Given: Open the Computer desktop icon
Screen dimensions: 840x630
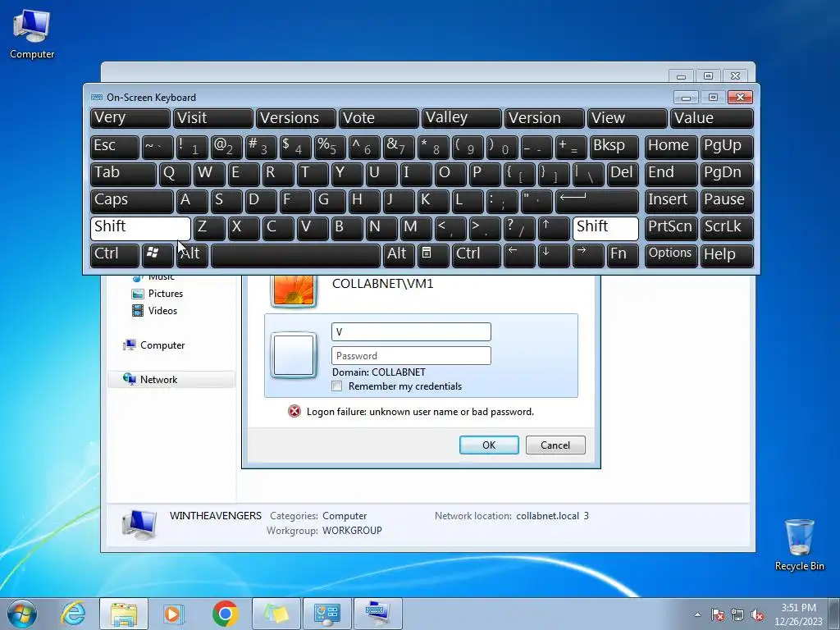Looking at the screenshot, I should [x=32, y=34].
